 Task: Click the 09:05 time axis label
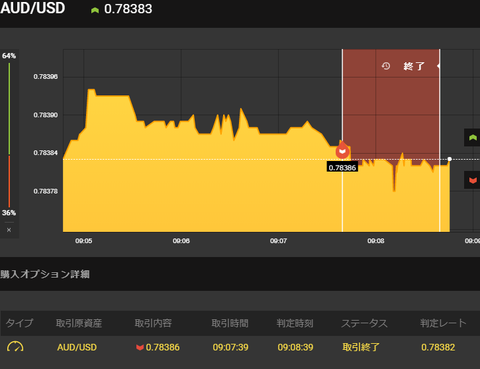(84, 241)
